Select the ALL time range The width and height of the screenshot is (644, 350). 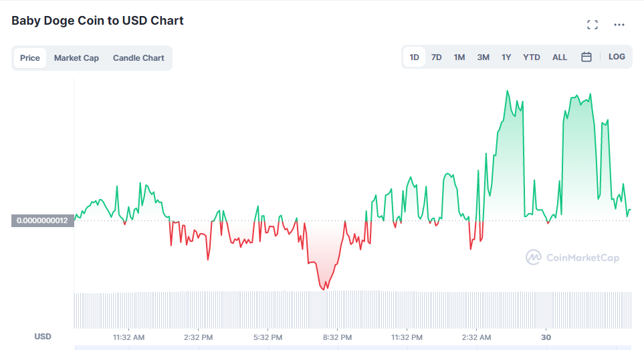click(559, 57)
